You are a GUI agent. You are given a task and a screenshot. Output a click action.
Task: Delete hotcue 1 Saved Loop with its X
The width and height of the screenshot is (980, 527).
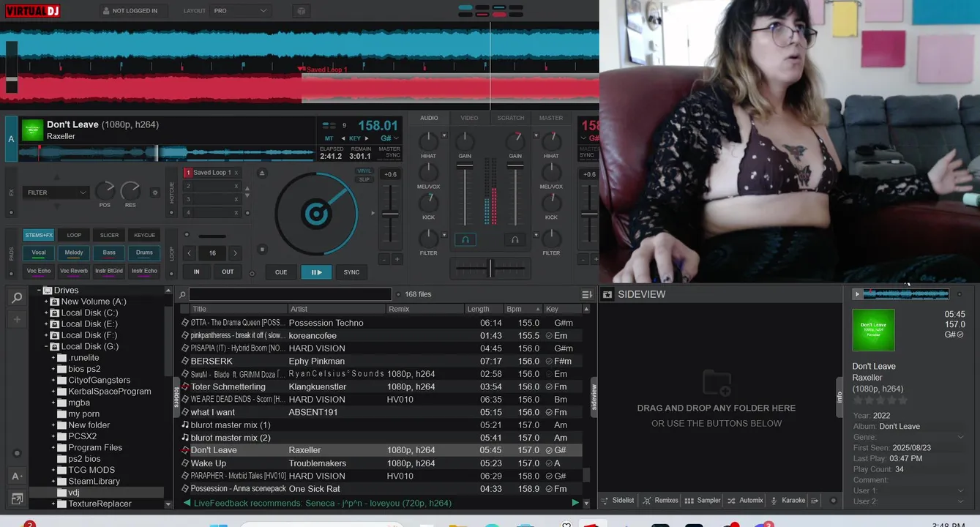pyautogui.click(x=236, y=173)
